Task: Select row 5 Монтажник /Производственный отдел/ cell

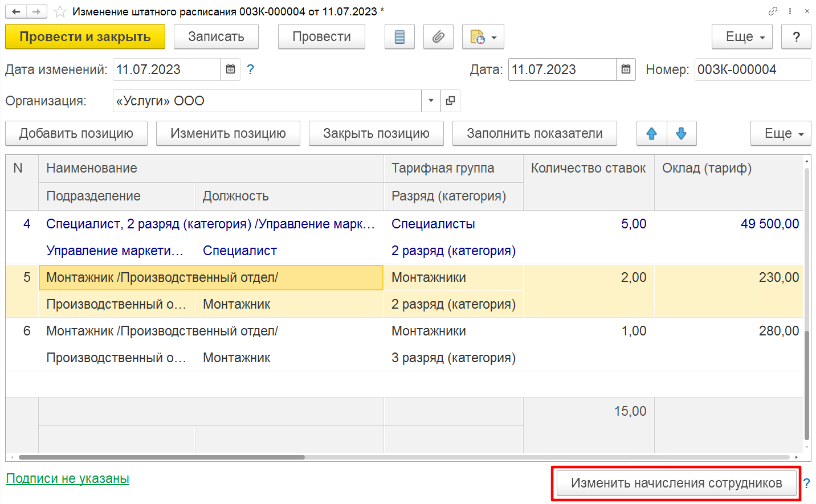Action: (211, 278)
